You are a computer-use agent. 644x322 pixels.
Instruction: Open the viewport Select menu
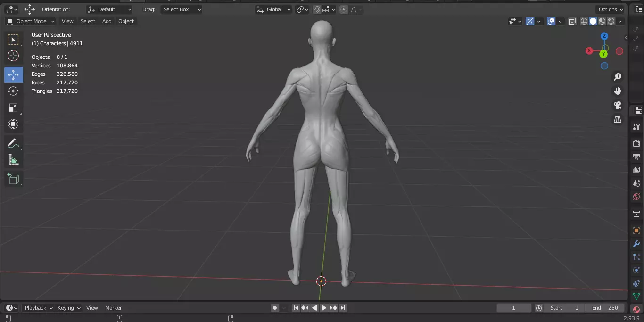(88, 21)
